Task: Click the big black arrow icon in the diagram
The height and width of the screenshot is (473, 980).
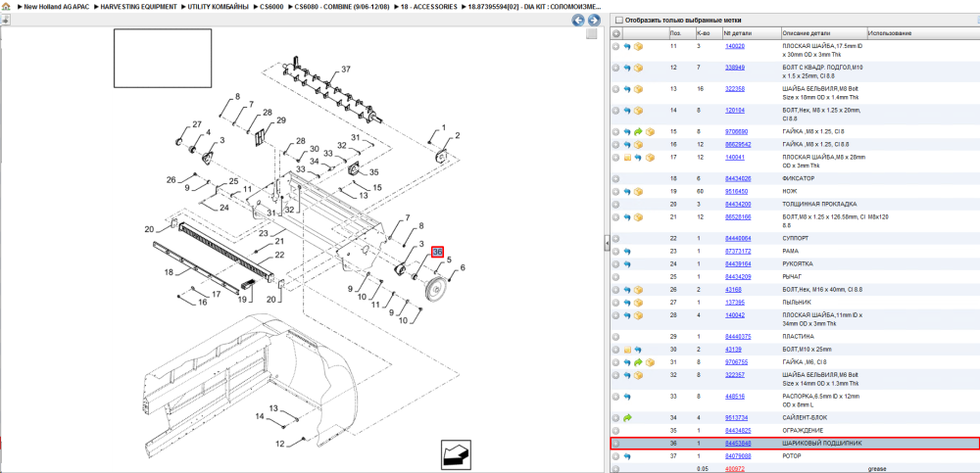Action: 456,454
